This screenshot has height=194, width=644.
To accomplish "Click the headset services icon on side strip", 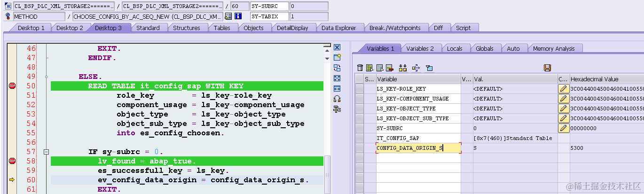I will [337, 99].
